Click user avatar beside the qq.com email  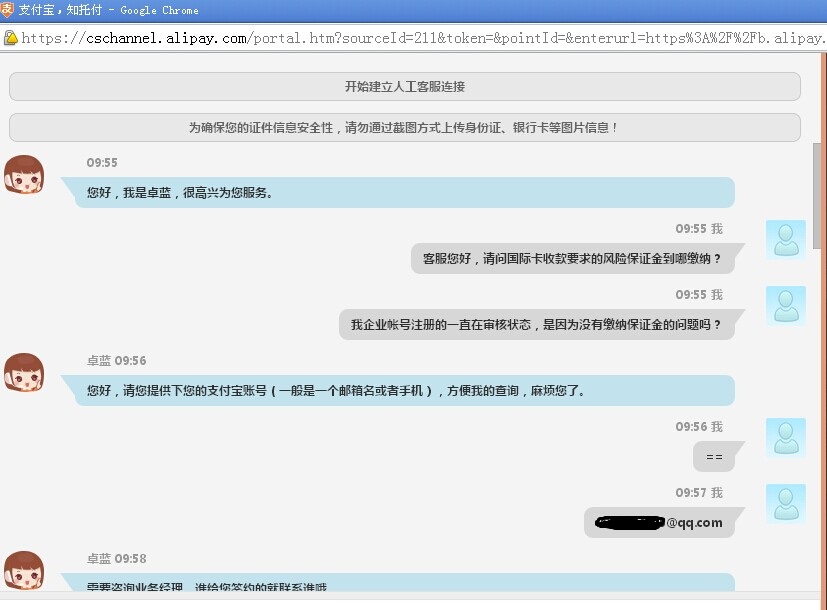[x=785, y=504]
